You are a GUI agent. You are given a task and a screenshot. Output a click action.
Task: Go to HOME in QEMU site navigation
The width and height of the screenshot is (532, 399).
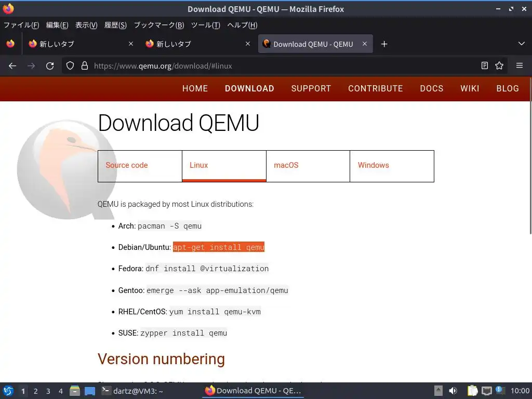[195, 88]
